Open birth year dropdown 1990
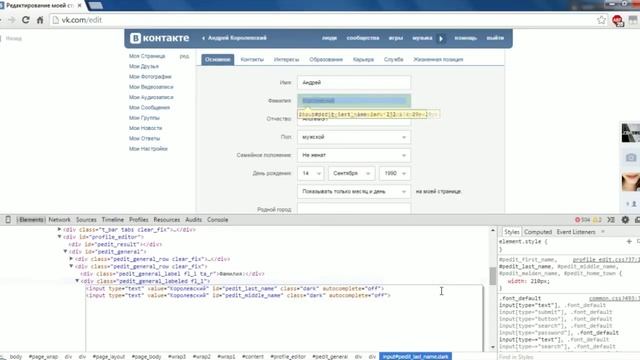 click(x=395, y=173)
